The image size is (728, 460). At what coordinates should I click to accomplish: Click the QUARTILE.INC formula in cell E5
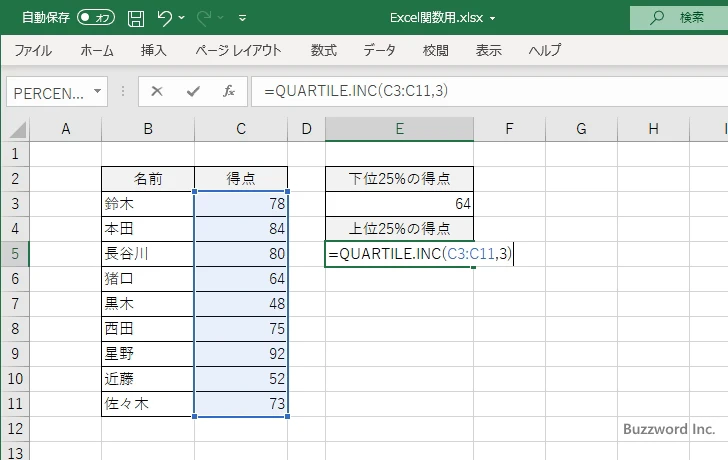420,254
